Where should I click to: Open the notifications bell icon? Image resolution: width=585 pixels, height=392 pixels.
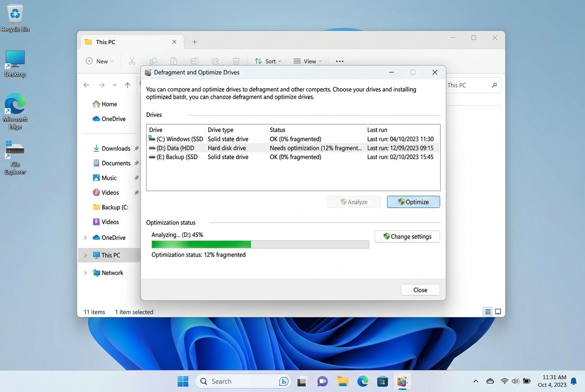(574, 381)
